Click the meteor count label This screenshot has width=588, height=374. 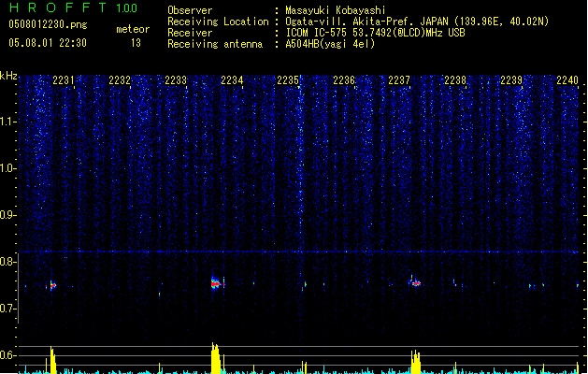coord(133,29)
